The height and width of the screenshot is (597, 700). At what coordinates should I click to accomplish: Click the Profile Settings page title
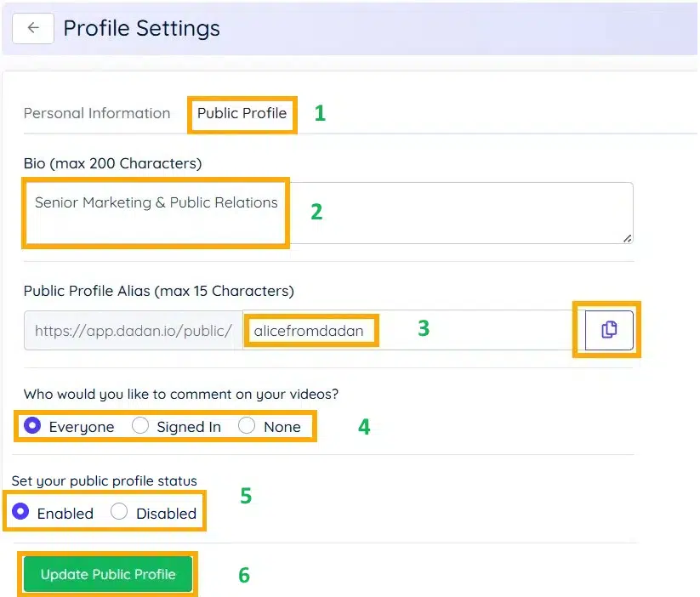pyautogui.click(x=141, y=28)
